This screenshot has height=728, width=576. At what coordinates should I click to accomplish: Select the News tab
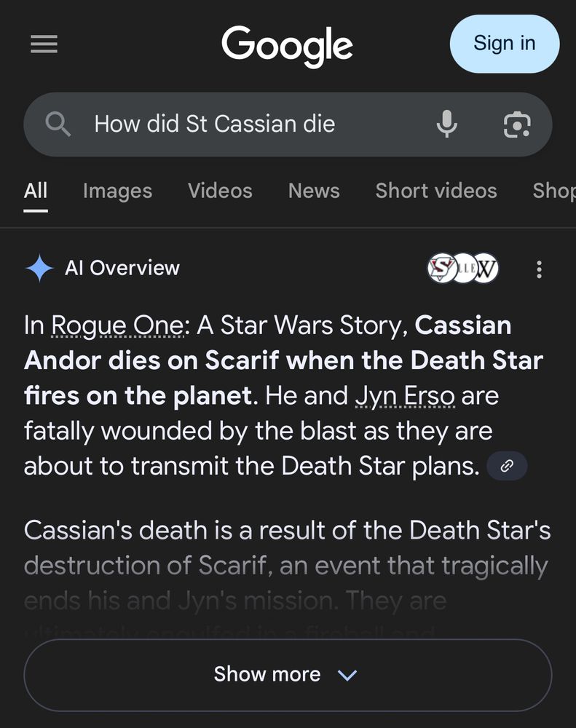313,191
